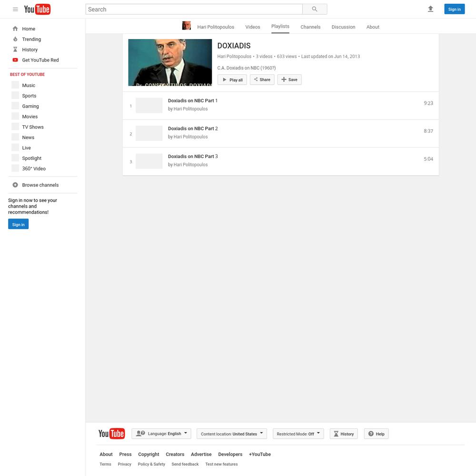Image resolution: width=476 pixels, height=476 pixels.
Task: Click the Browse channels plus icon
Action: (15, 185)
